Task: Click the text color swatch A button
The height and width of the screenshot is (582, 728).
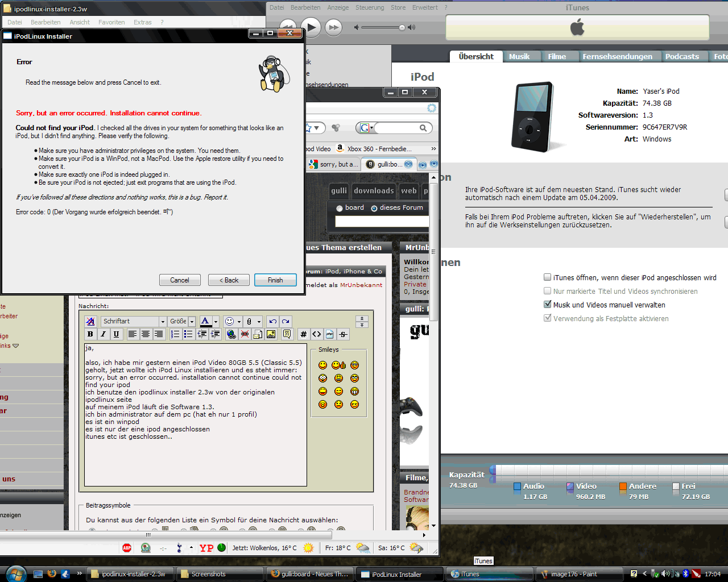Action: (206, 322)
